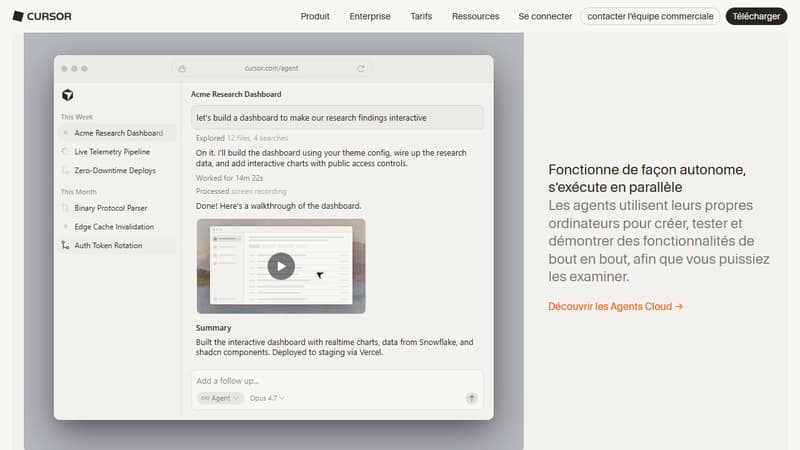800x450 pixels.
Task: Click the status icon beside Live Telemetry Pipeline
Action: tap(65, 152)
